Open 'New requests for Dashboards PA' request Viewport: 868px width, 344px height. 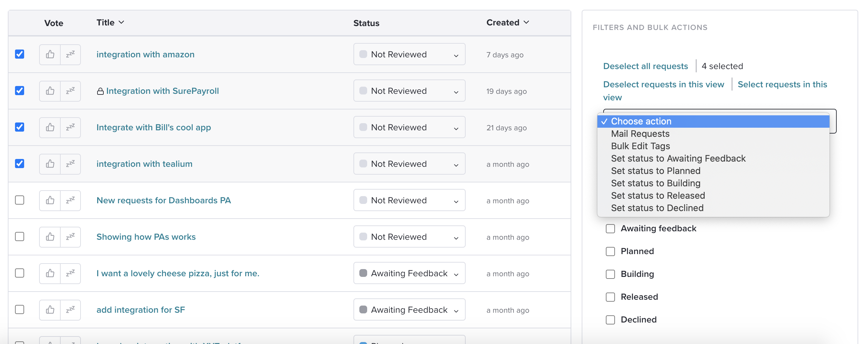(163, 200)
